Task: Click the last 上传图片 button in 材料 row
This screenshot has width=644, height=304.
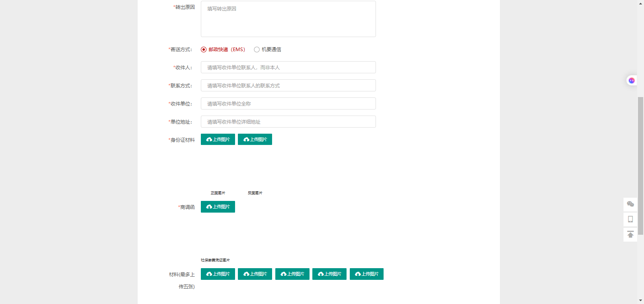Action: pos(367,274)
